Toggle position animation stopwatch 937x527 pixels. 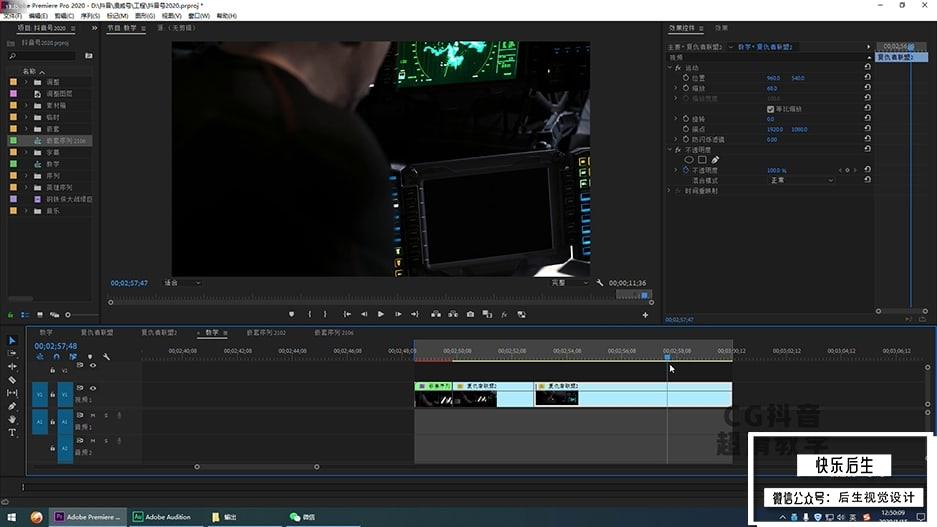[x=686, y=78]
